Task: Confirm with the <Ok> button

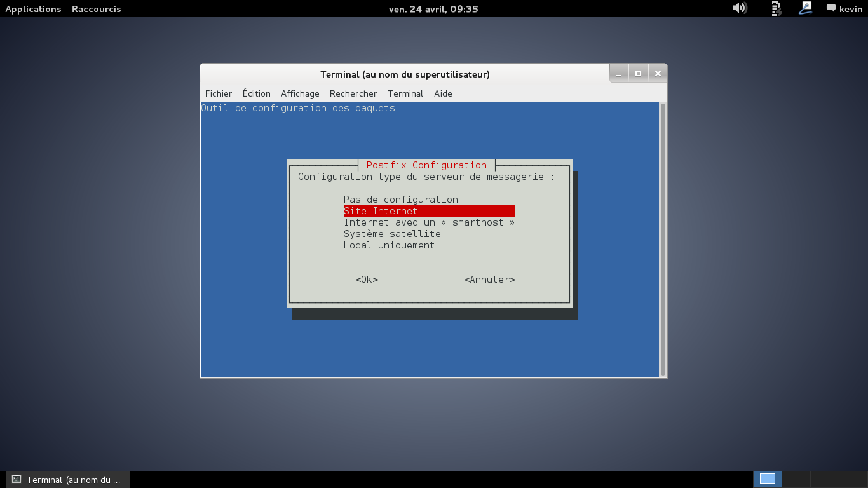Action: click(367, 280)
